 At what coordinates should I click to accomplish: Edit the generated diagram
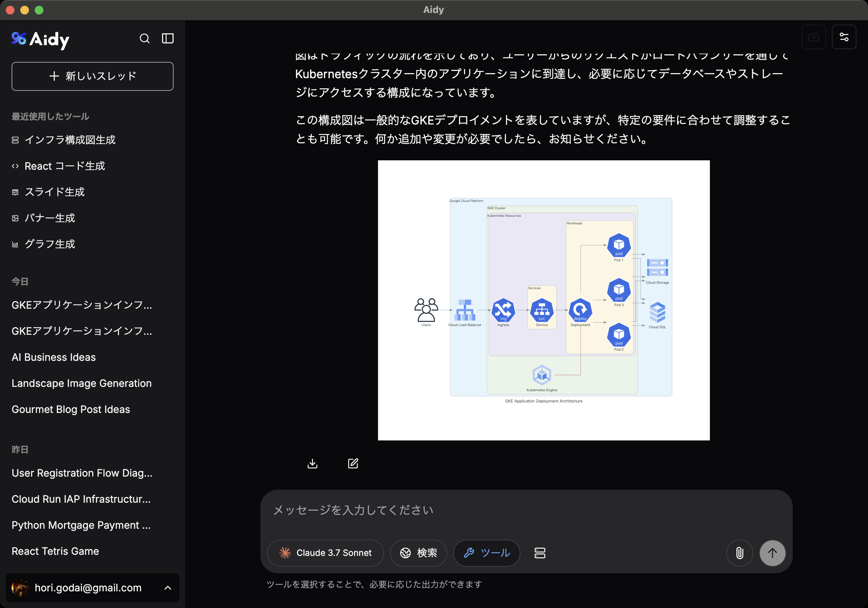click(353, 464)
